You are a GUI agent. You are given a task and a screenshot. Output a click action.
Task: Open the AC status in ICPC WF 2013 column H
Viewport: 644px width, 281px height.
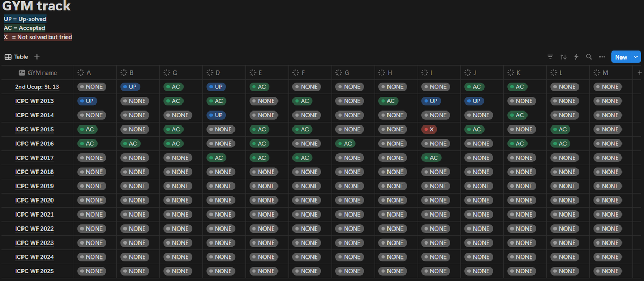click(389, 101)
